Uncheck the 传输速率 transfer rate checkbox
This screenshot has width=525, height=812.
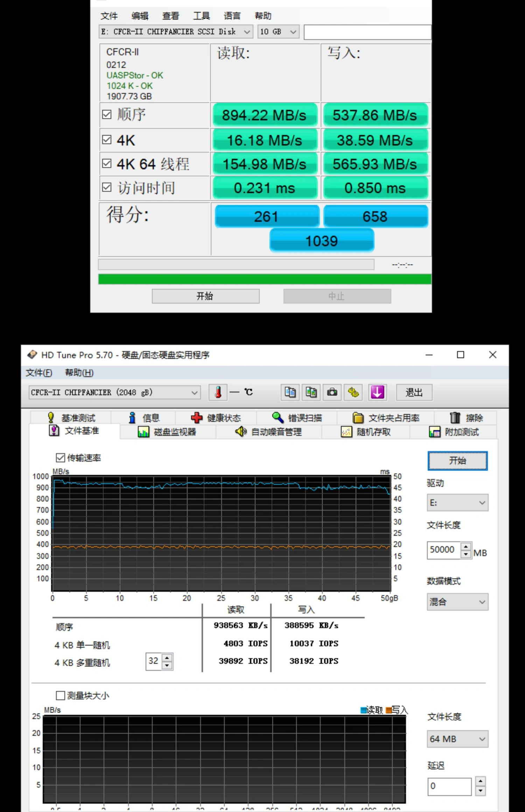click(x=61, y=457)
